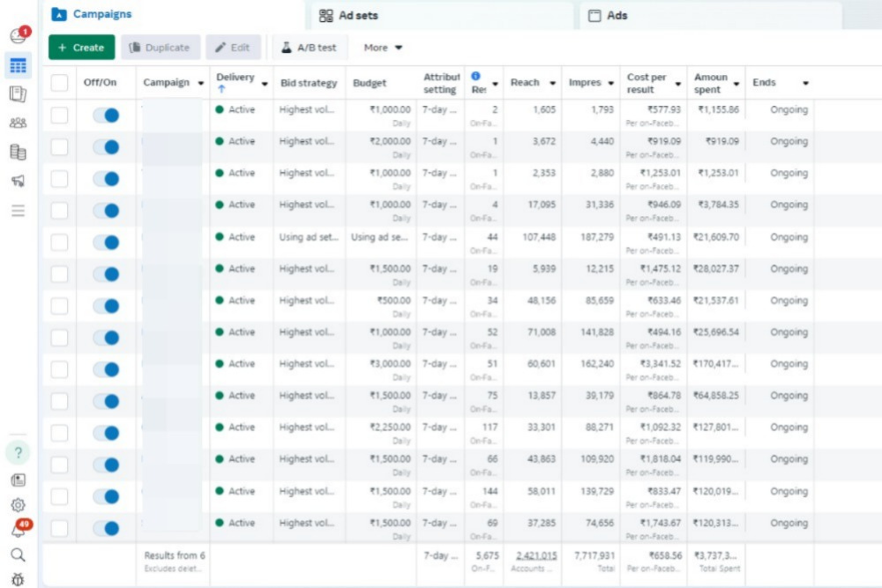
Task: Click the A/B test button
Action: 309,48
